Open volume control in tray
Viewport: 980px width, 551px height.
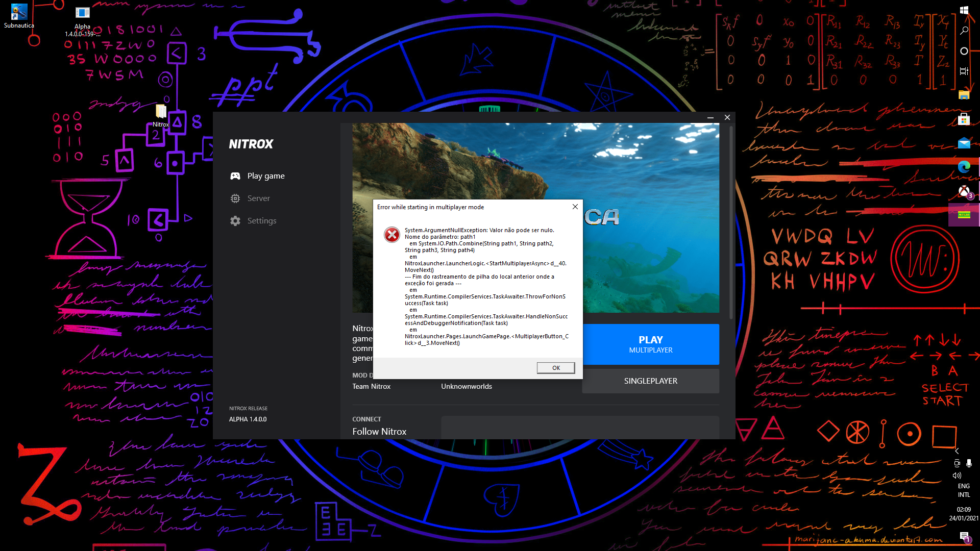click(957, 475)
